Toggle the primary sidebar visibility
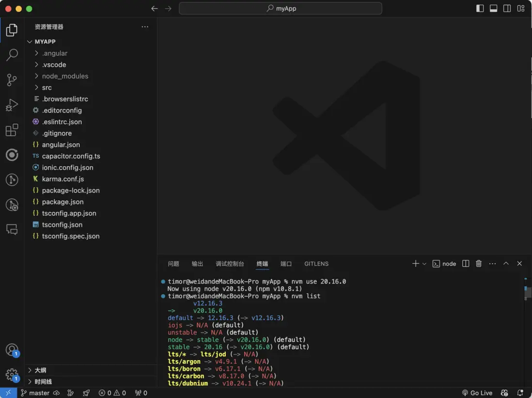The image size is (532, 398). (480, 8)
